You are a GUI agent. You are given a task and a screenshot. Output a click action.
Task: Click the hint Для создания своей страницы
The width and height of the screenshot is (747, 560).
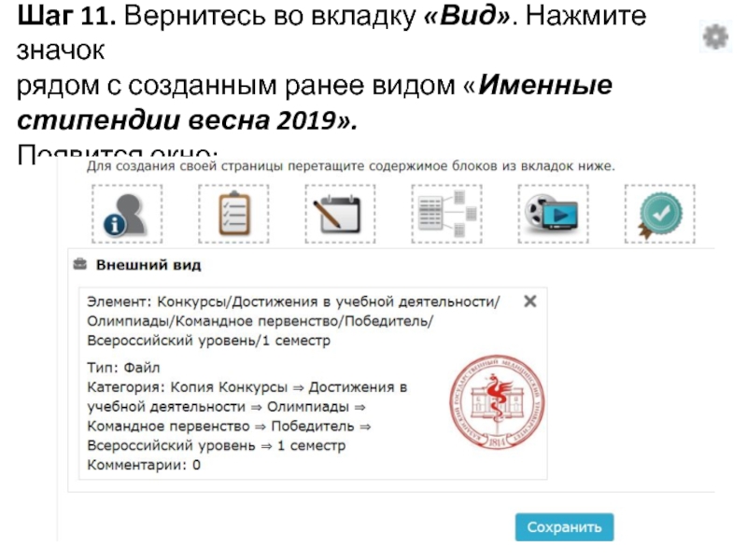click(351, 166)
